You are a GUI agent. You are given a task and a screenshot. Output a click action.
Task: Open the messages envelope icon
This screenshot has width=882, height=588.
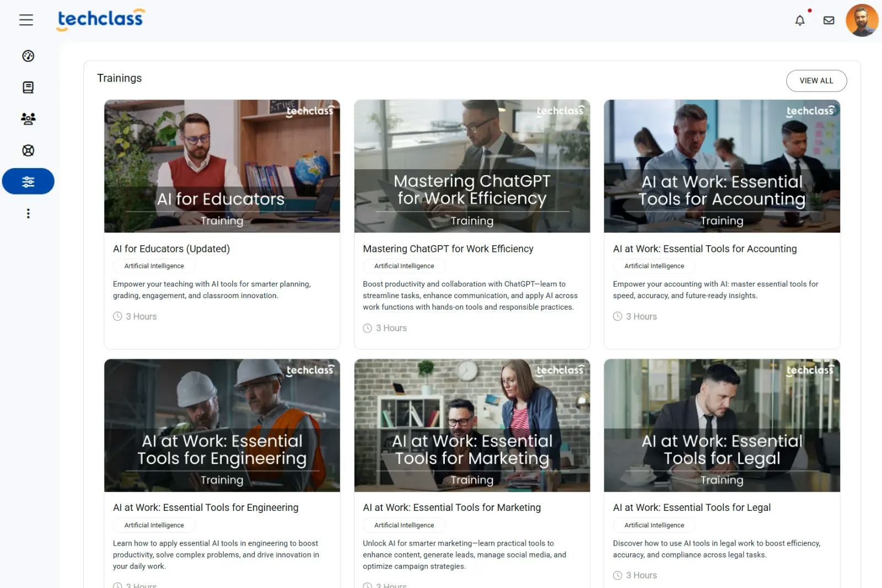(829, 20)
